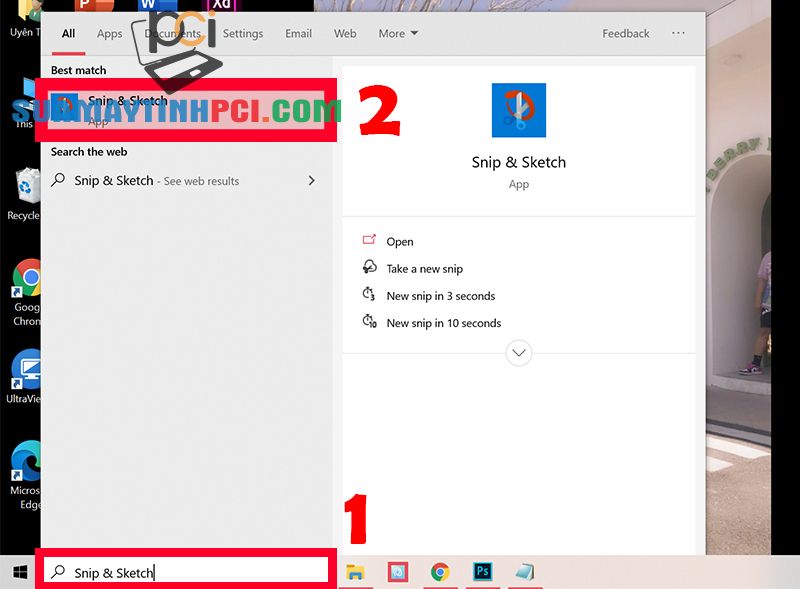Choose New snip in 10 seconds
The width and height of the screenshot is (800, 589).
[444, 323]
